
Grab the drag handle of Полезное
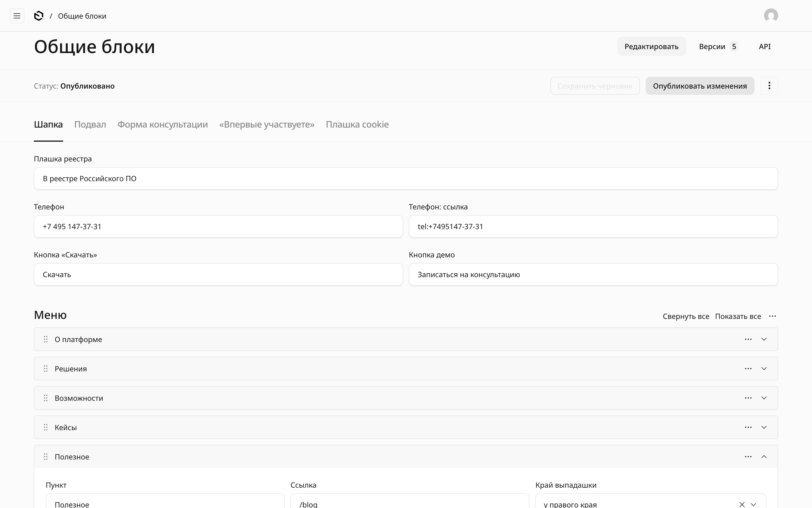tap(46, 457)
